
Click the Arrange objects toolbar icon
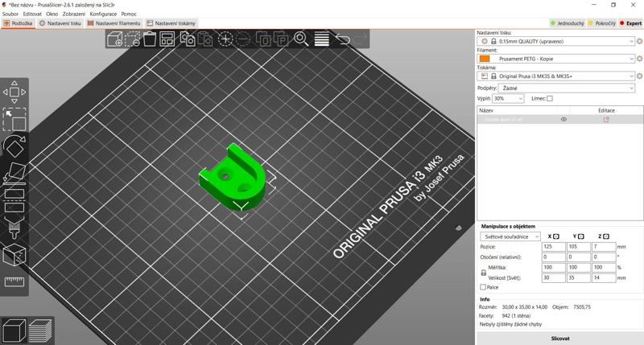tap(167, 39)
